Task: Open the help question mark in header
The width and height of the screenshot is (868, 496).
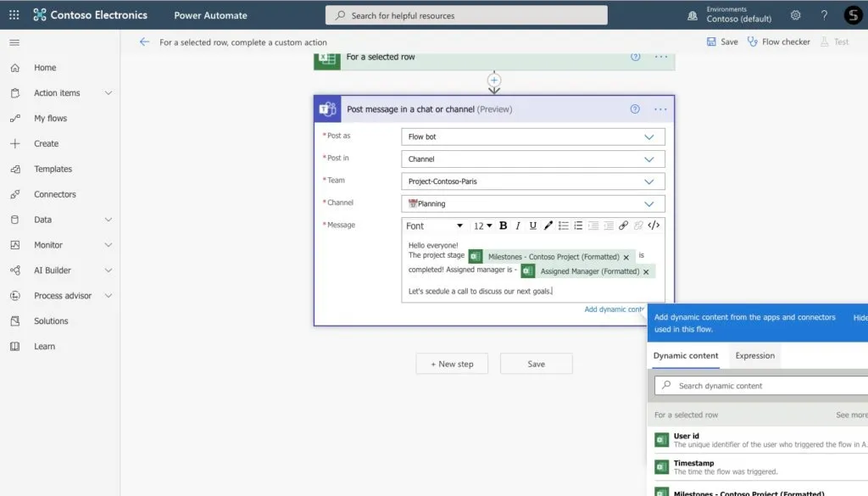Action: [x=824, y=15]
